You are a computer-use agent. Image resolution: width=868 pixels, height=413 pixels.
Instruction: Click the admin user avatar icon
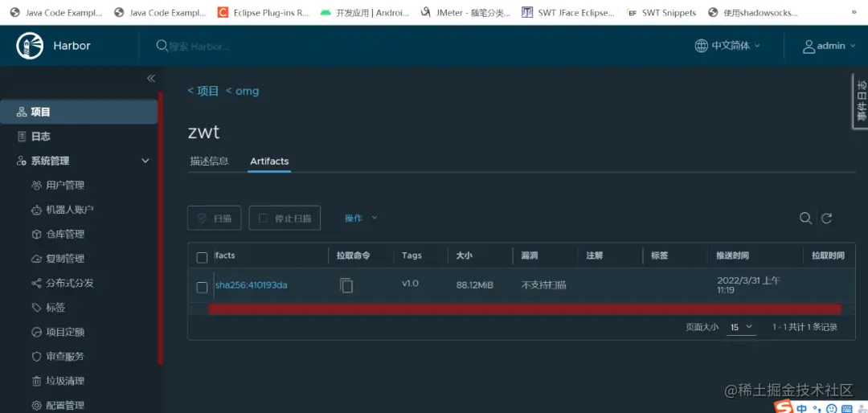coord(809,47)
